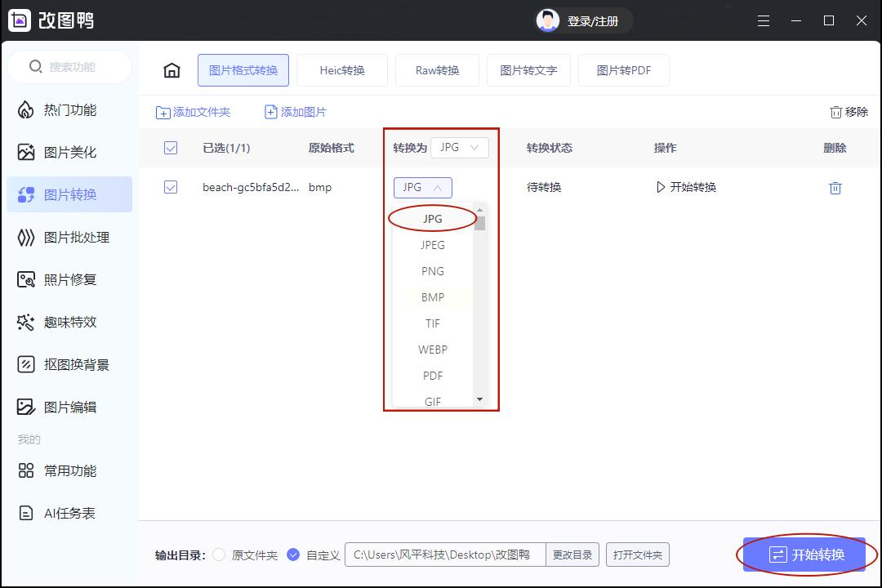Go to home via house icon
Viewport: 882px width, 588px height.
(171, 70)
